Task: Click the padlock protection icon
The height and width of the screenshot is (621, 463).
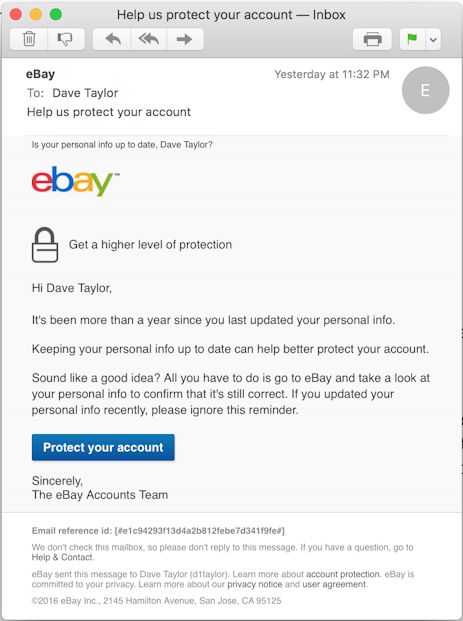Action: [x=45, y=245]
